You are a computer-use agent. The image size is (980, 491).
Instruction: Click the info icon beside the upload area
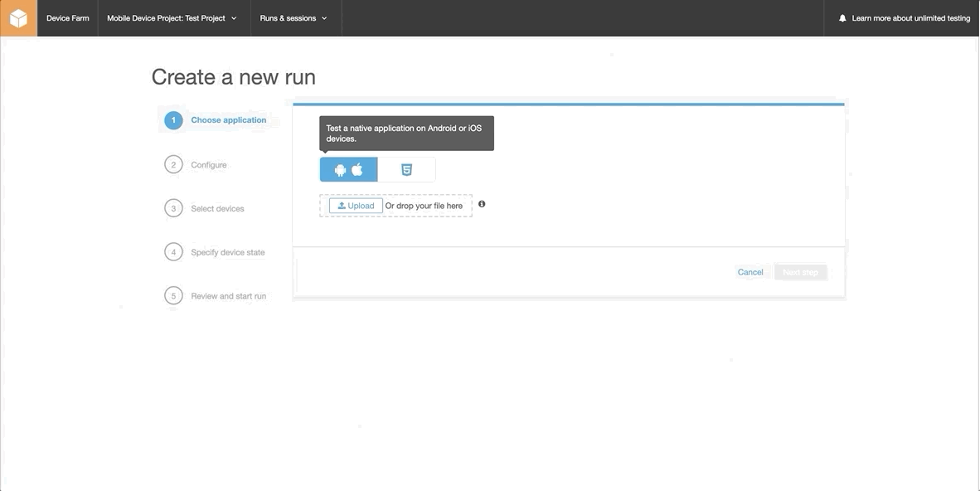pyautogui.click(x=482, y=204)
